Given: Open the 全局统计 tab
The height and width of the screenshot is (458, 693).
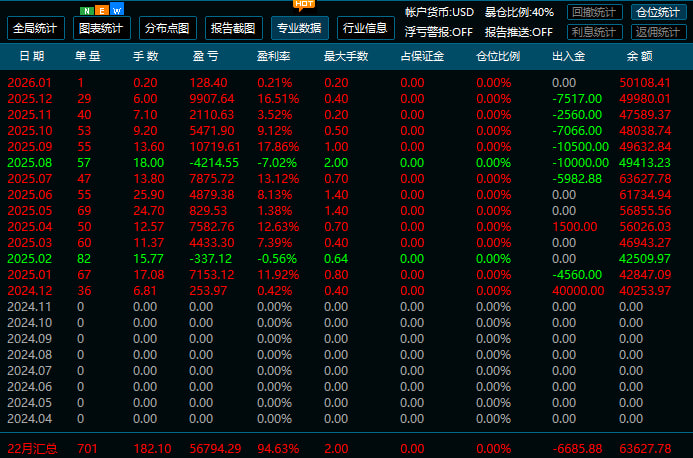Looking at the screenshot, I should pos(36,28).
